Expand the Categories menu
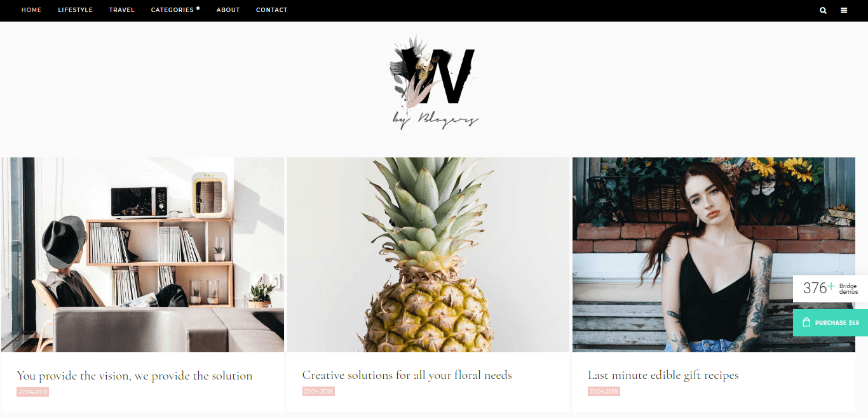 pyautogui.click(x=172, y=10)
